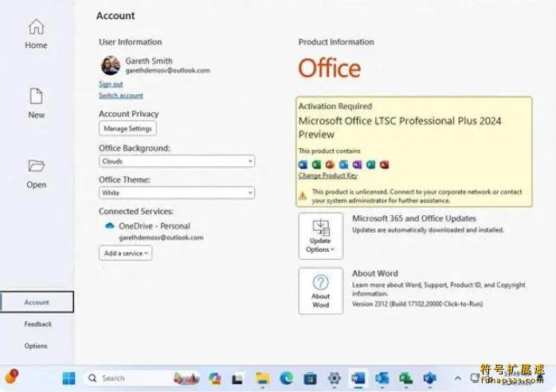Open Outlook from the taskbar
This screenshot has width=556, height=392.
tap(382, 378)
